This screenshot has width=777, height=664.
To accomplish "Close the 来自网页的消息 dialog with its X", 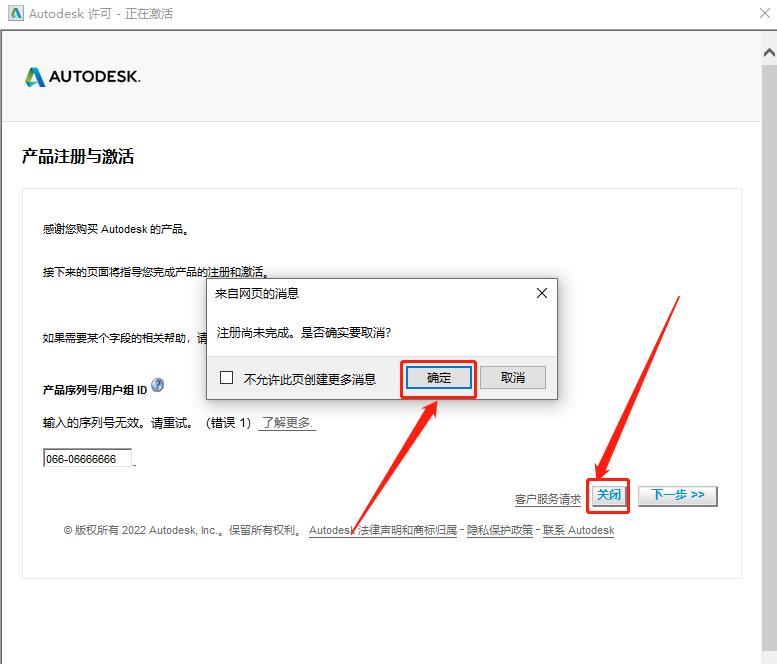I will click(542, 293).
